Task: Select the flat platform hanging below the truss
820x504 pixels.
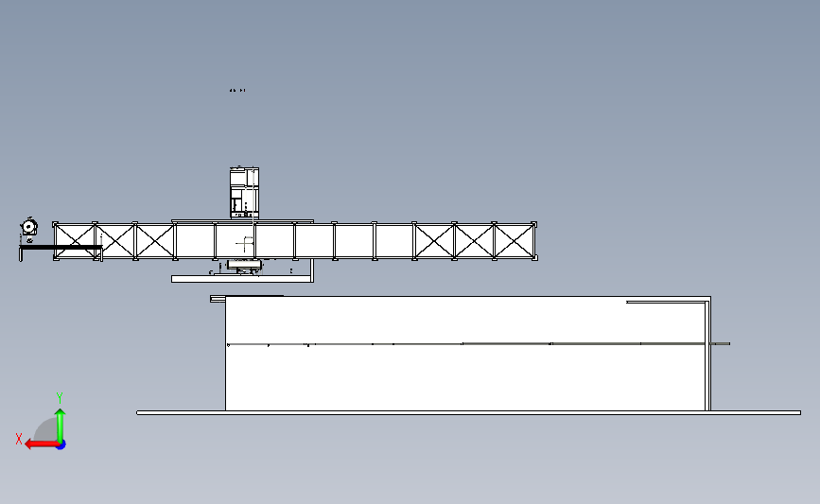Action: (241, 279)
